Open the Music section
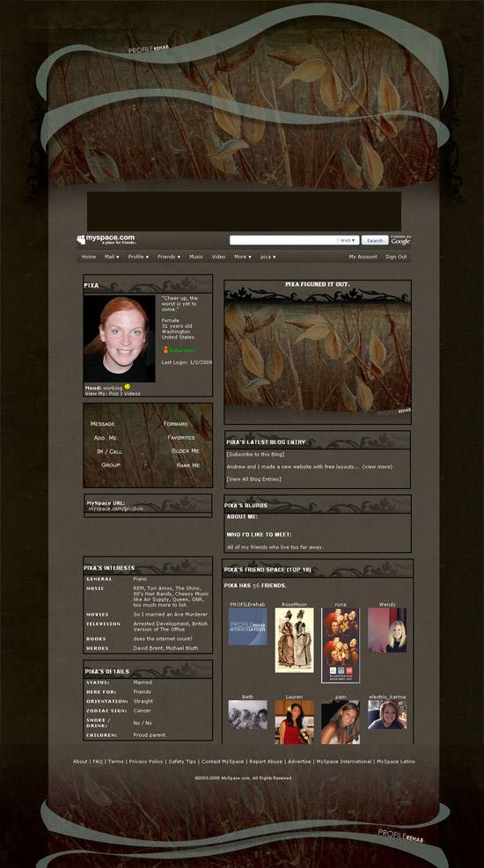Image resolution: width=484 pixels, height=868 pixels. pos(196,257)
